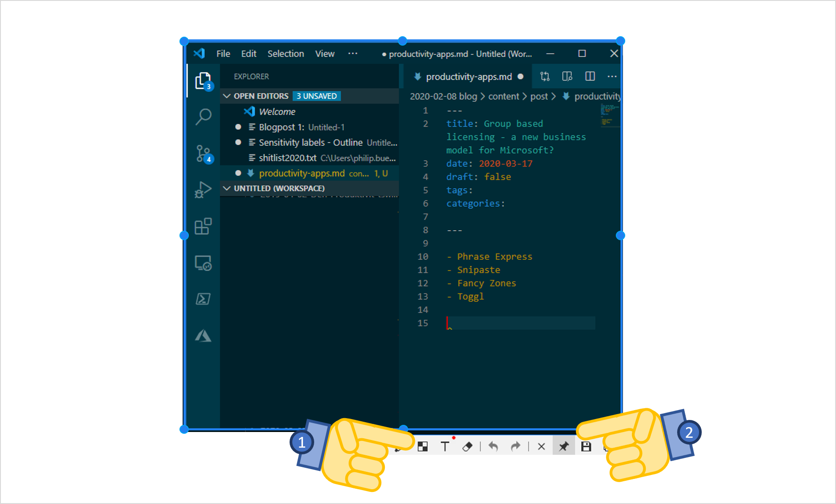Split the editor right

coord(590,76)
